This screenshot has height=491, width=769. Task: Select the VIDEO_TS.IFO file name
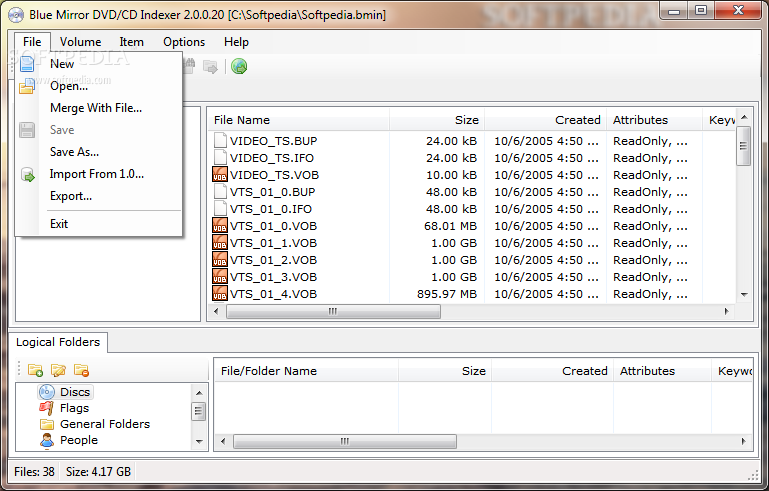coord(272,158)
